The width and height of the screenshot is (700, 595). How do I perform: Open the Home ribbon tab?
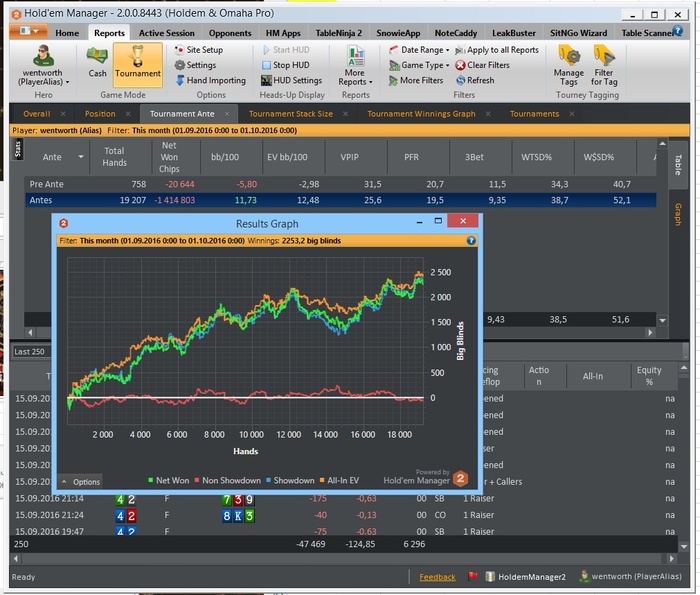67,33
